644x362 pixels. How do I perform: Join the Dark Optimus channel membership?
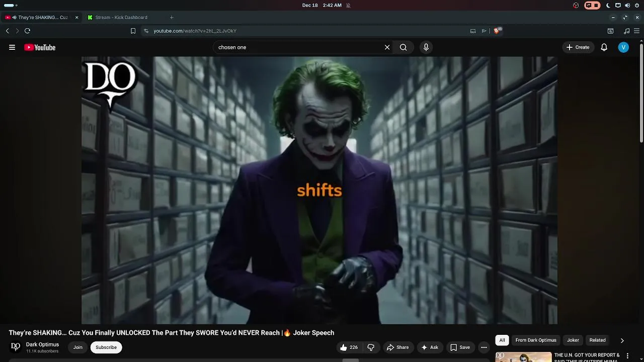[78, 347]
